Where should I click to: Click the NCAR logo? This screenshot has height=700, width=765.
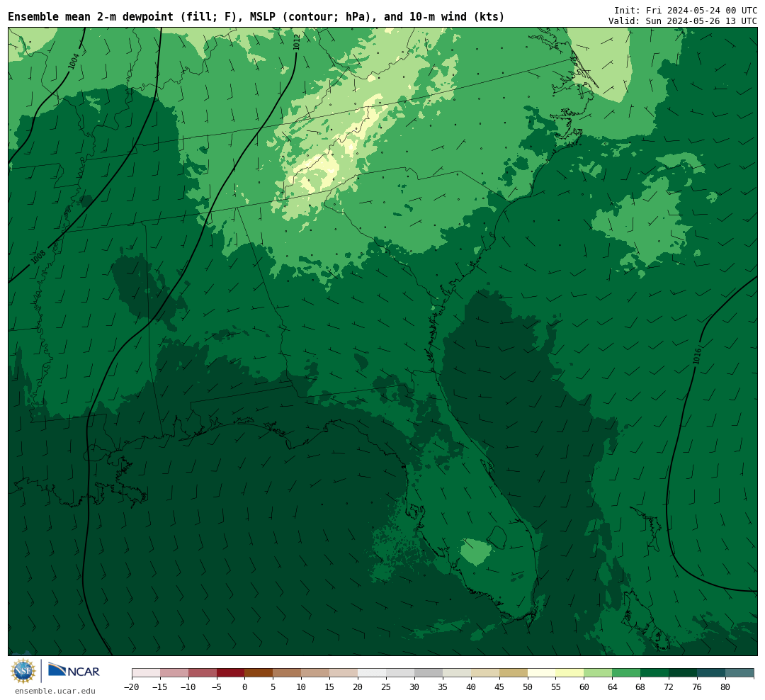pos(74,670)
